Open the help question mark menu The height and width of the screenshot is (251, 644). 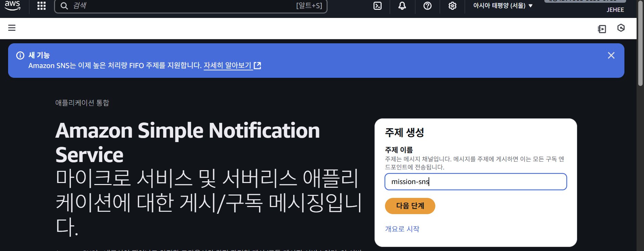[427, 6]
